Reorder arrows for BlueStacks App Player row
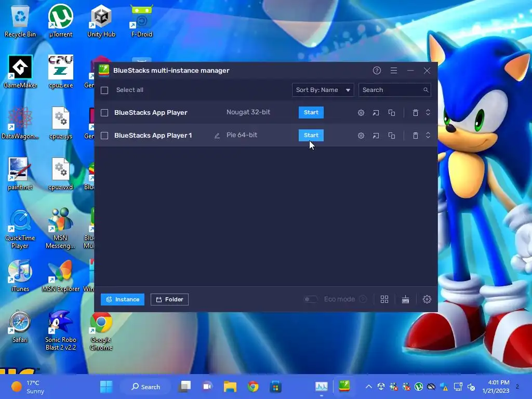Screen dimensions: 532x399 coord(428,112)
